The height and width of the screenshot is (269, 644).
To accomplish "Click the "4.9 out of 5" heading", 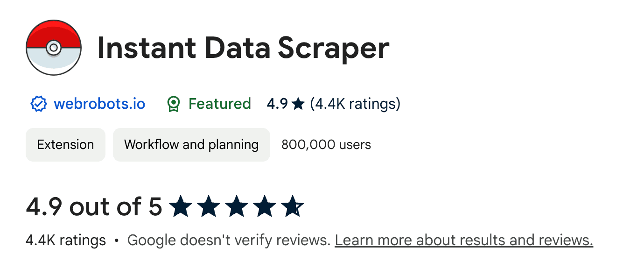I will (x=94, y=207).
